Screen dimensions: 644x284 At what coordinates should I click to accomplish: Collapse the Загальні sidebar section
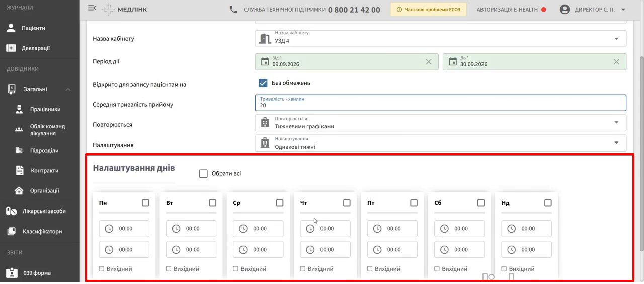click(x=68, y=89)
